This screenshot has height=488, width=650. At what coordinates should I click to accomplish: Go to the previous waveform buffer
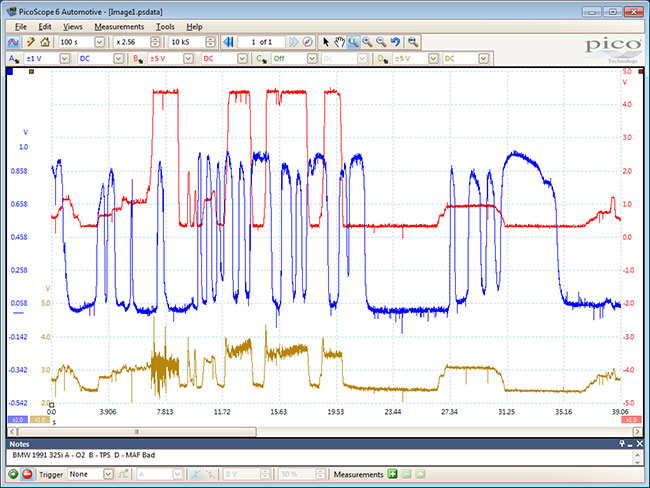228,42
